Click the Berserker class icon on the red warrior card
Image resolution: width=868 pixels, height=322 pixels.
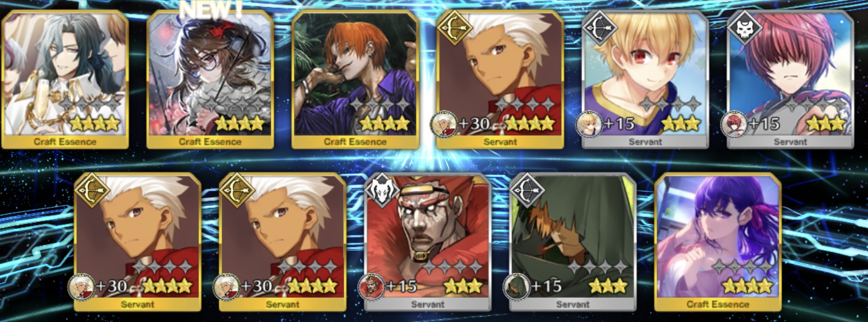tap(382, 190)
